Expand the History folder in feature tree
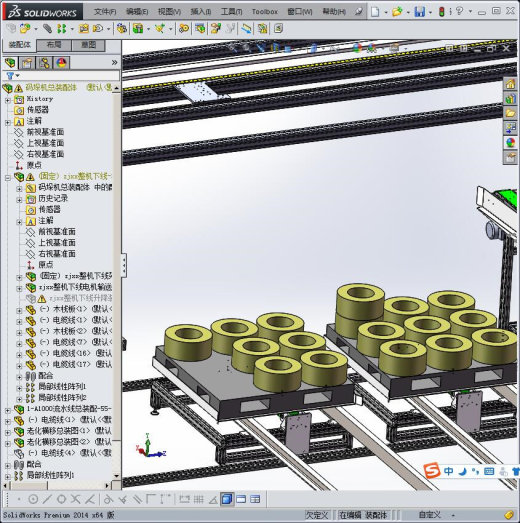This screenshot has height=523, width=520. coord(8,99)
